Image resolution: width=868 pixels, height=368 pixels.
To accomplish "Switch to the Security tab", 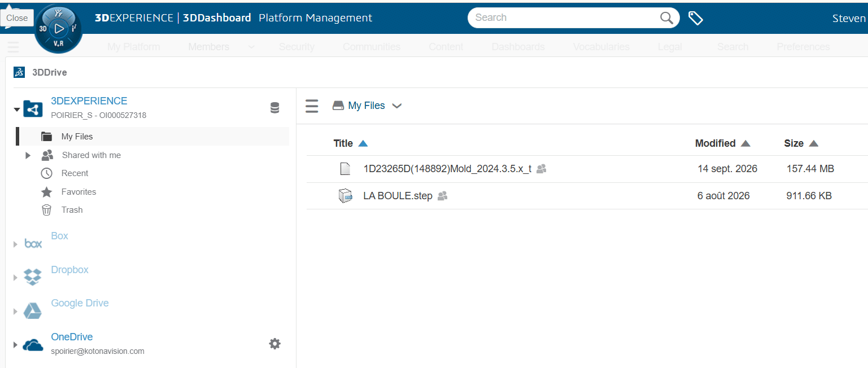I will pos(296,47).
